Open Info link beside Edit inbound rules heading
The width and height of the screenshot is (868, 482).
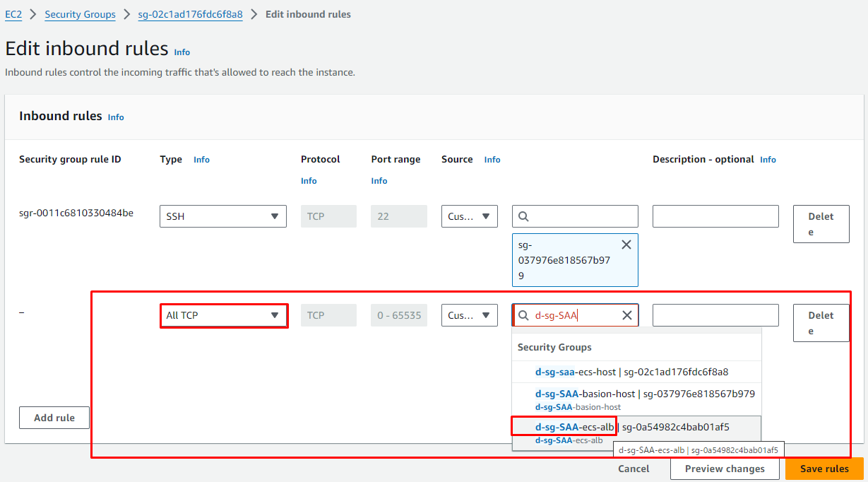coord(182,52)
